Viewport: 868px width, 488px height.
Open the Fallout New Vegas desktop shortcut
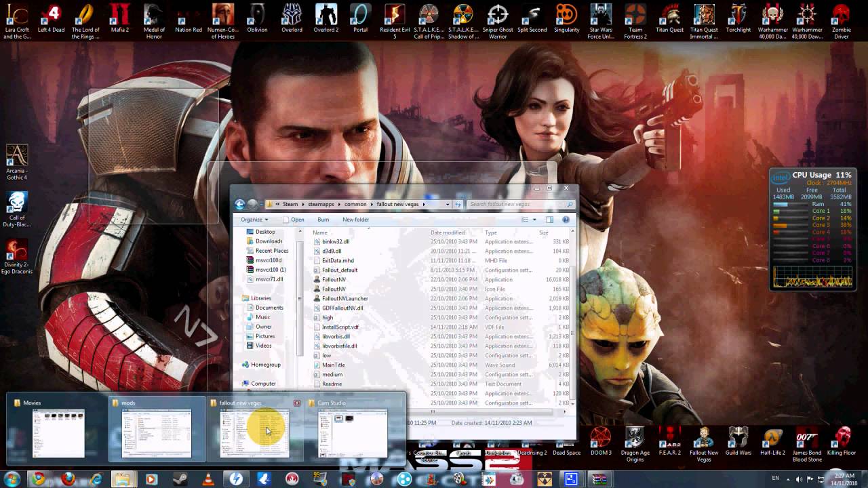704,444
